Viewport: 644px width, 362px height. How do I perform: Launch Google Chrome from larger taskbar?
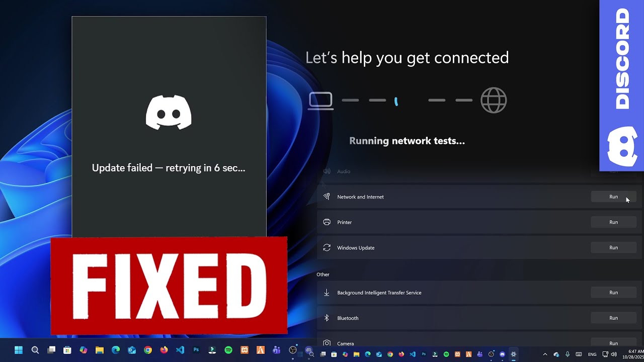click(x=148, y=350)
